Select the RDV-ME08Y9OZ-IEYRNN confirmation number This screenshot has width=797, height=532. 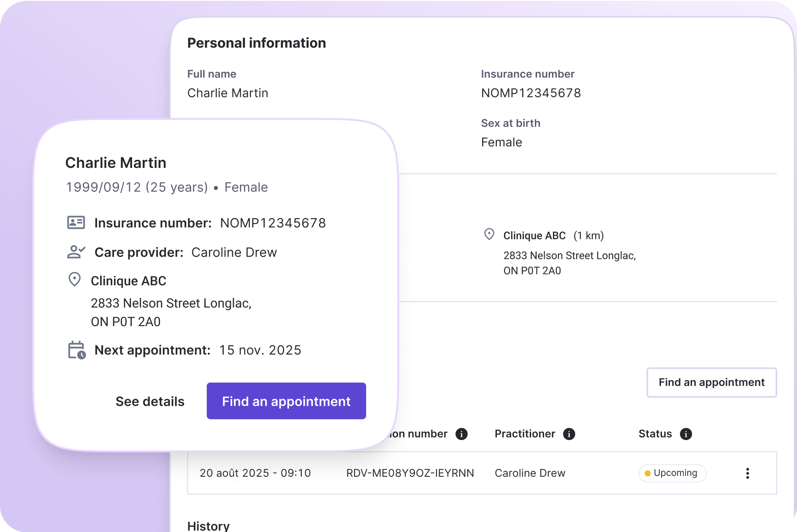coord(410,473)
